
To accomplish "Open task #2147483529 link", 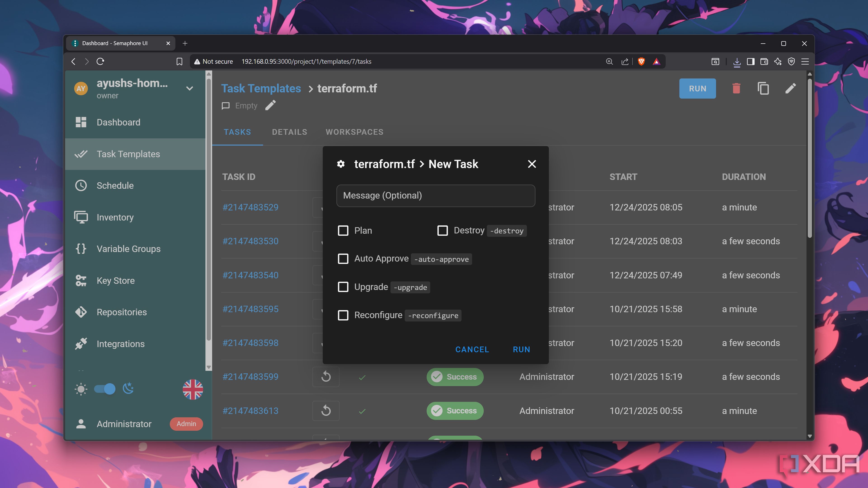I will pyautogui.click(x=250, y=207).
